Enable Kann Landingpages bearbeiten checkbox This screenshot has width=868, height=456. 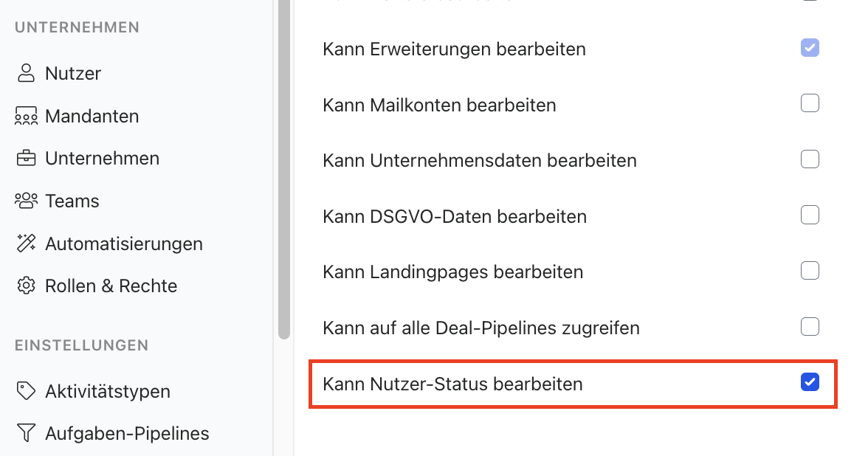tap(810, 271)
